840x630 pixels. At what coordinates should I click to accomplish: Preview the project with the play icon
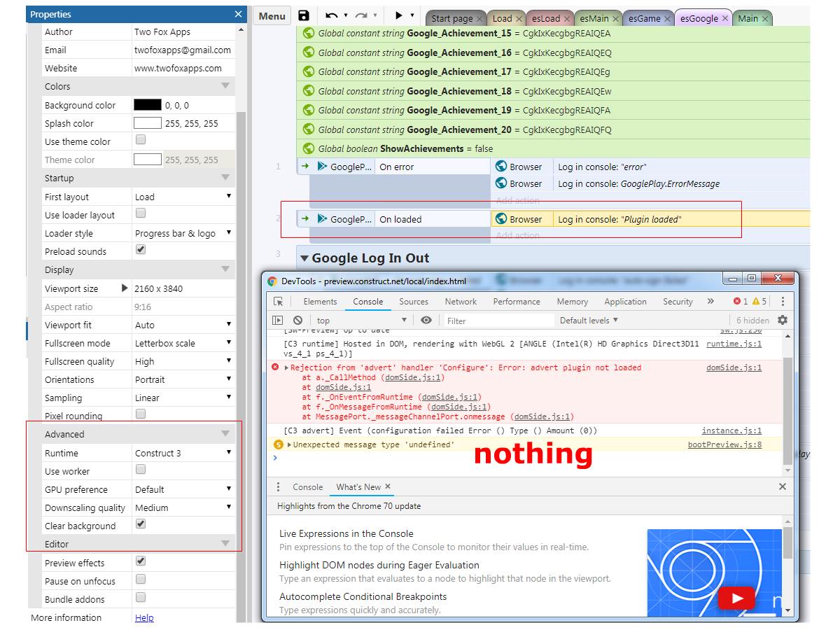[399, 15]
